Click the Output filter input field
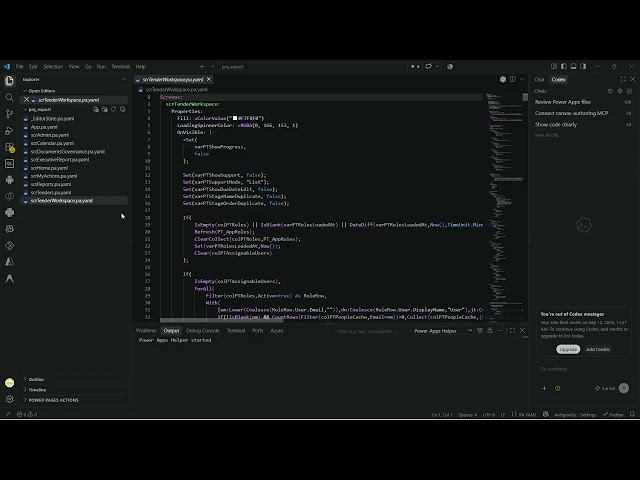 tap(372, 331)
